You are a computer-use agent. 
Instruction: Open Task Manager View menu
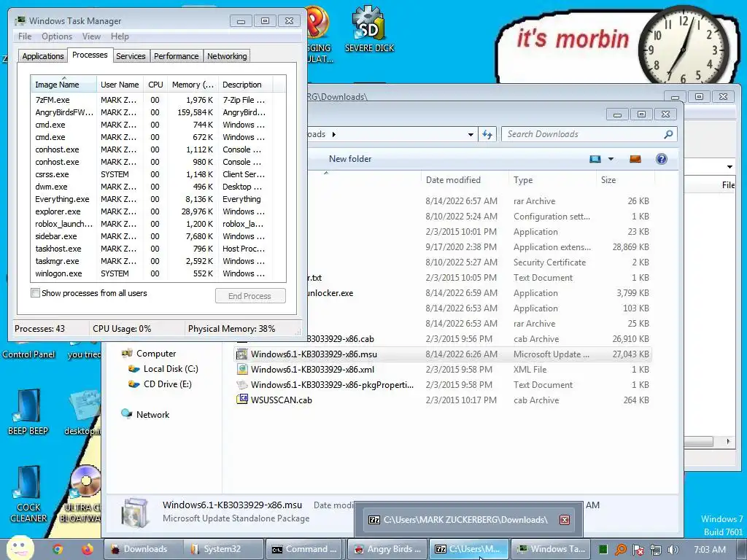point(91,36)
